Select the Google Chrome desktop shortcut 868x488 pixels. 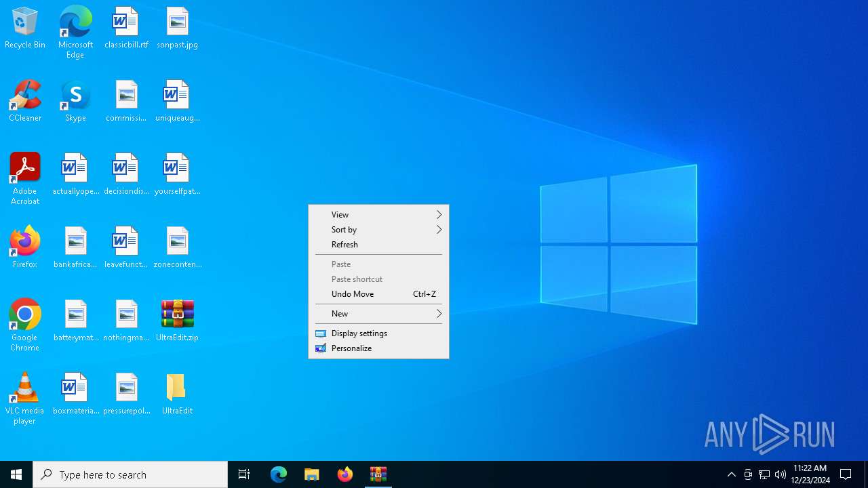[x=25, y=325]
